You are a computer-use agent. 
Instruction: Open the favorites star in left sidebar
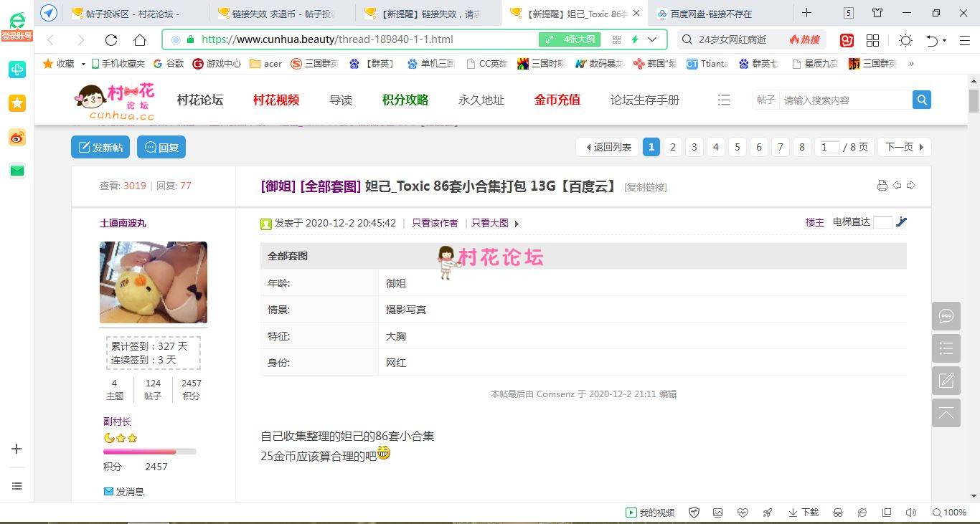coord(17,103)
